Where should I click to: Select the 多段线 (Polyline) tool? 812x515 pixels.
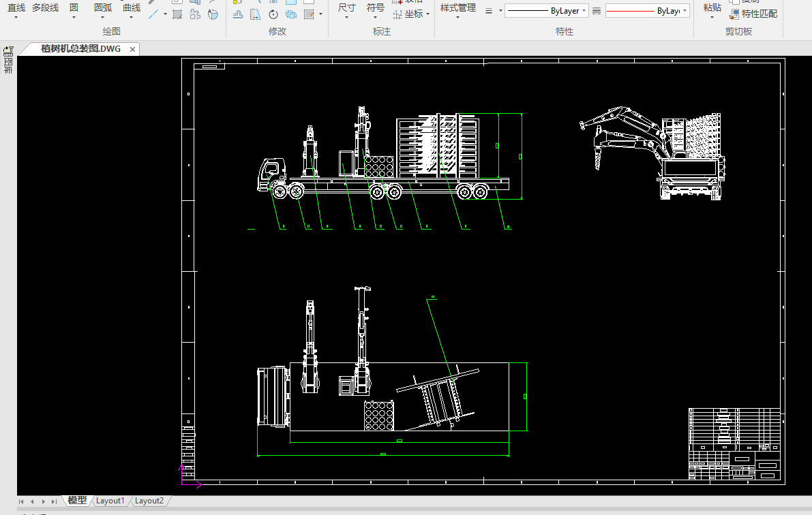pos(45,8)
